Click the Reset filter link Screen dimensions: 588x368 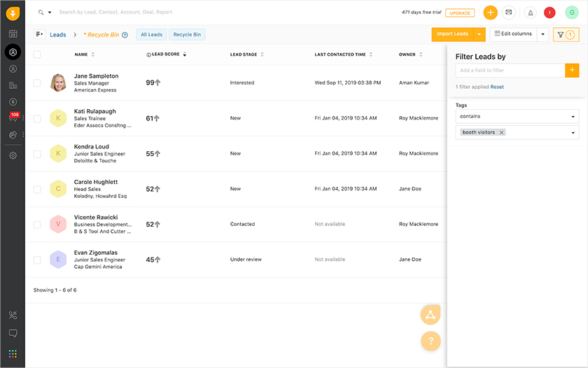(497, 87)
